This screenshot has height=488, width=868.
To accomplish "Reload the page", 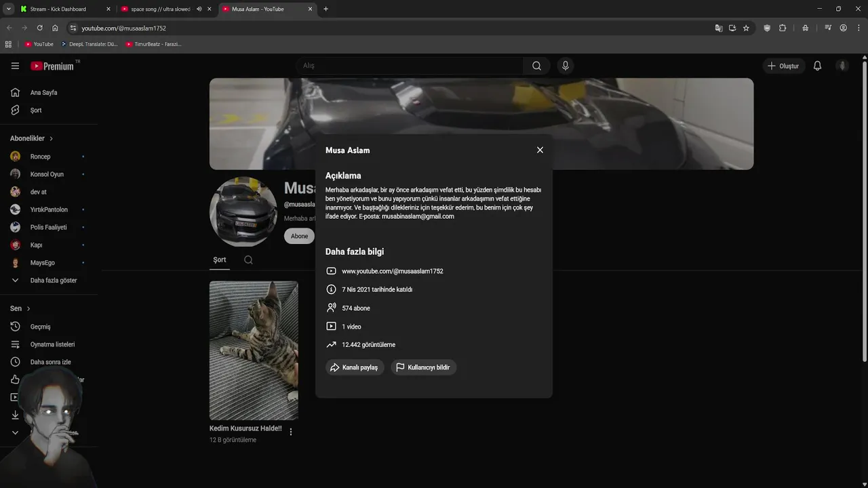I will pos(39,28).
